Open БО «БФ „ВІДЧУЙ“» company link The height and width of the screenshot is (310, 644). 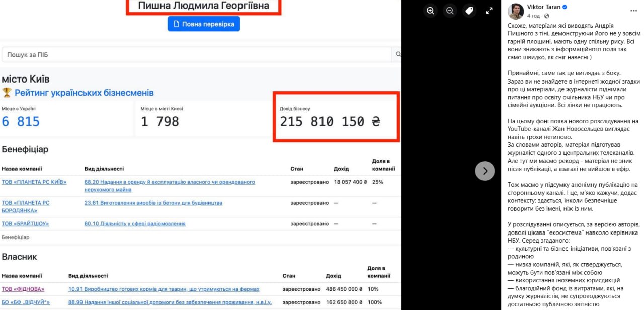pos(26,302)
